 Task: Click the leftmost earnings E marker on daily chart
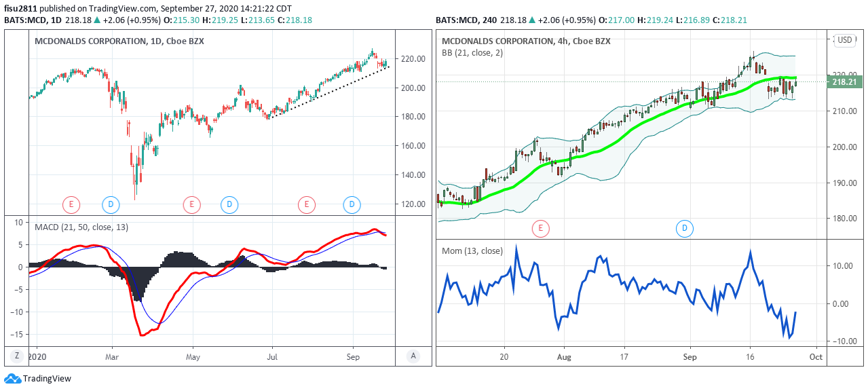(x=71, y=204)
